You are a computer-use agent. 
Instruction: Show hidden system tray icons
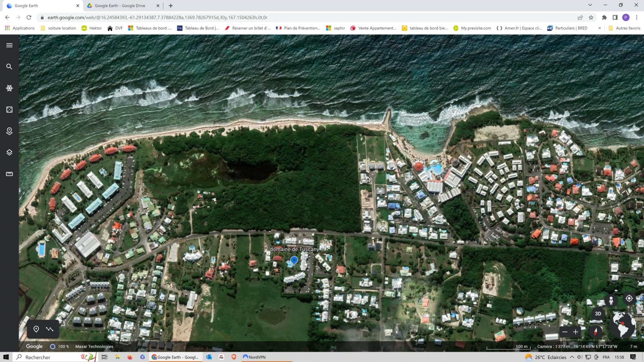[x=572, y=357]
